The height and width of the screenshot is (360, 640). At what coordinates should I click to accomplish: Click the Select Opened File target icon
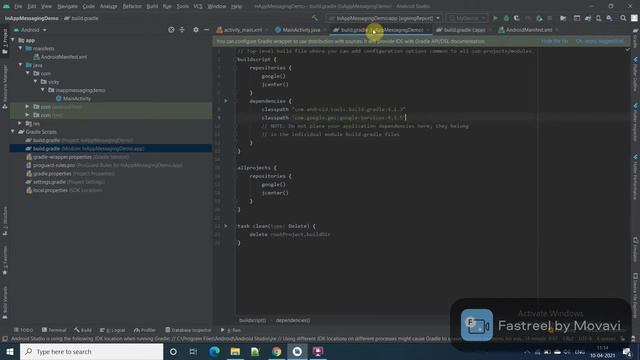(x=171, y=30)
